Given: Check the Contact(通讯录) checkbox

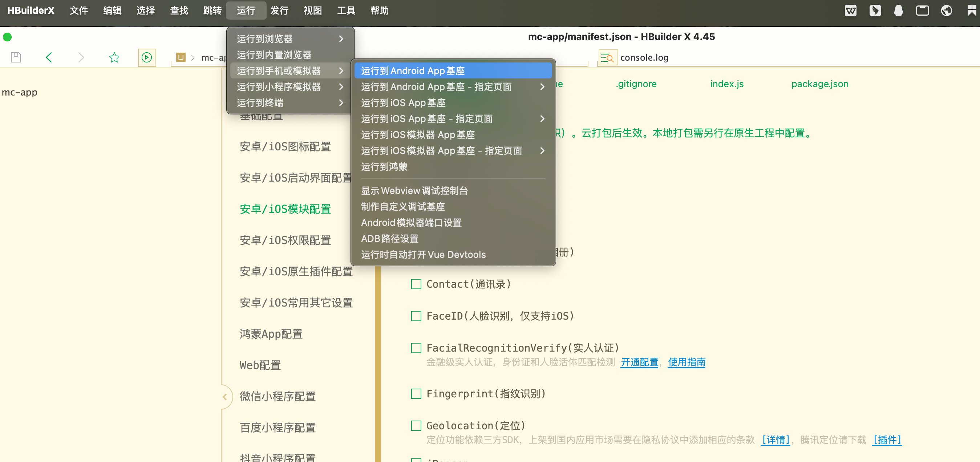Looking at the screenshot, I should pyautogui.click(x=416, y=284).
